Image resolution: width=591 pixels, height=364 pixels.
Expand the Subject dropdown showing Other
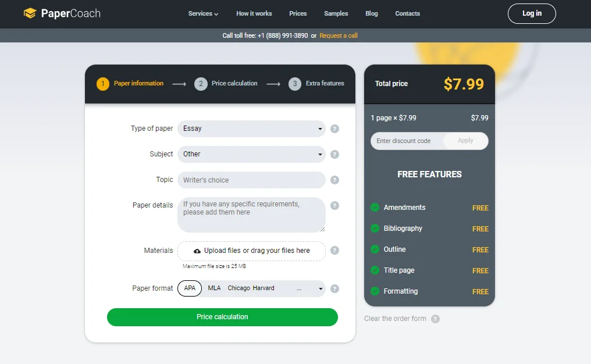pyautogui.click(x=251, y=154)
